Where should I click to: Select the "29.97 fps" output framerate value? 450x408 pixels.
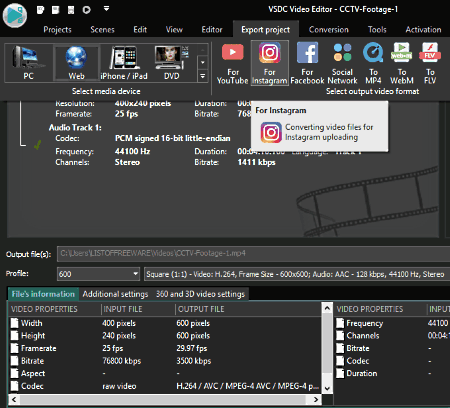coord(192,348)
